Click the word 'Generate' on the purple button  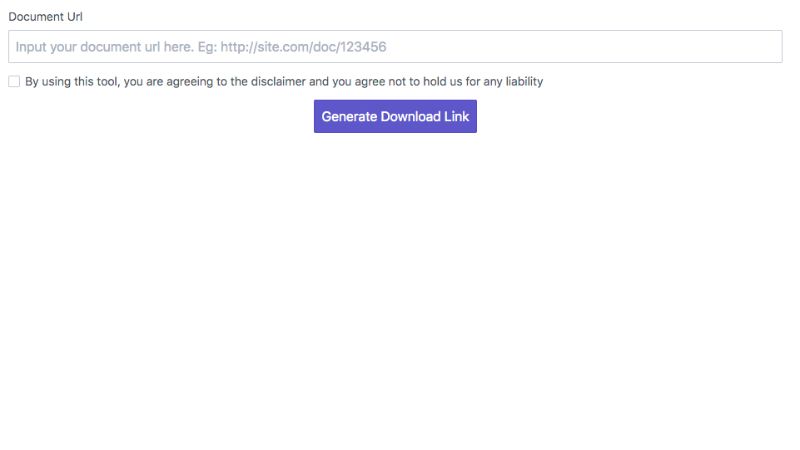pos(349,116)
